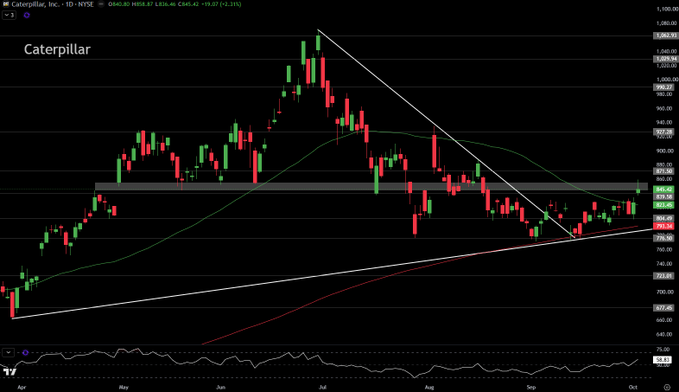The height and width of the screenshot is (392, 679).
Task: Click the round status icon after NYSE
Action: 101,4
